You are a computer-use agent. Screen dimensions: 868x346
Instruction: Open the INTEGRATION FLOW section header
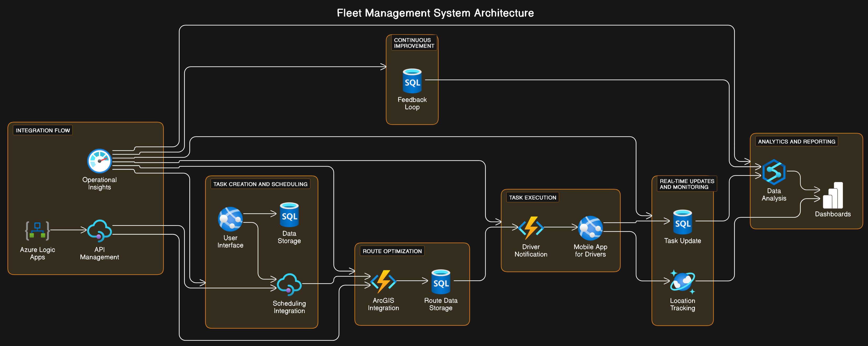43,130
